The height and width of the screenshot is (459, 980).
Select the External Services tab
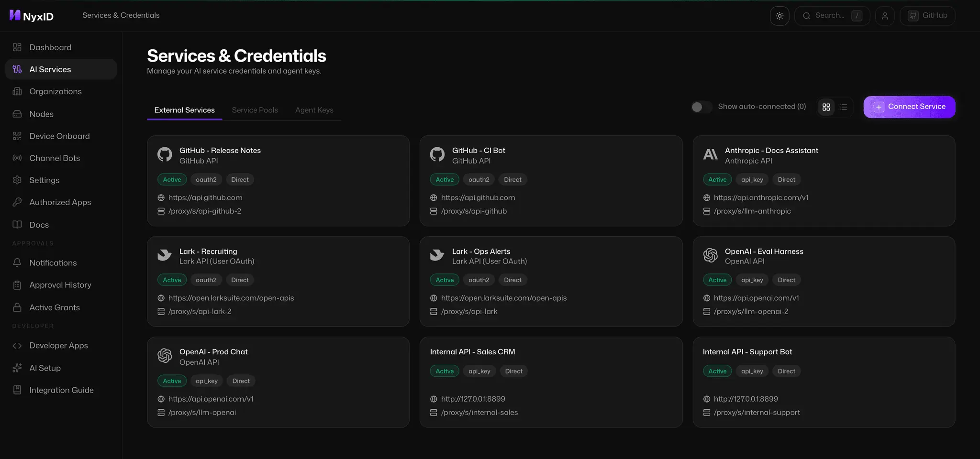pos(184,110)
